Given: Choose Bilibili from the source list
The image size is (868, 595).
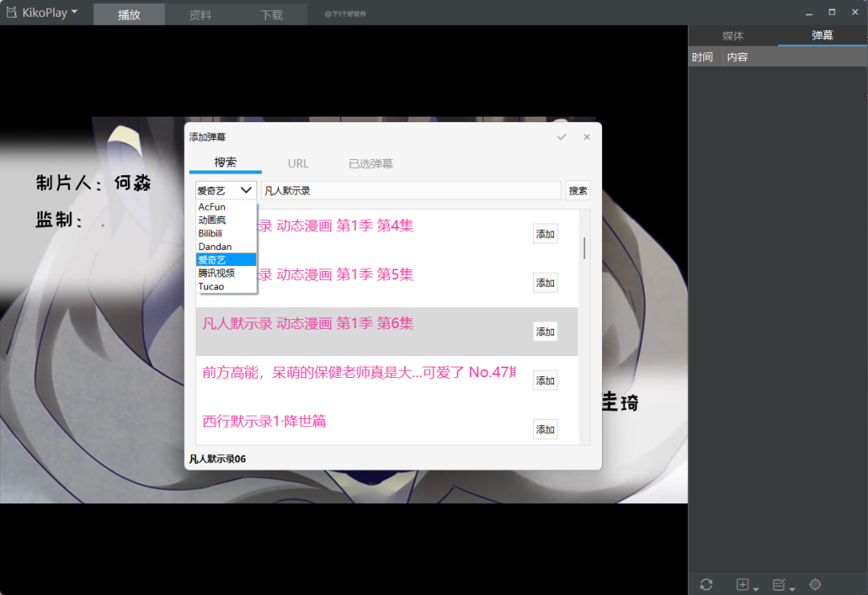Looking at the screenshot, I should [x=226, y=233].
